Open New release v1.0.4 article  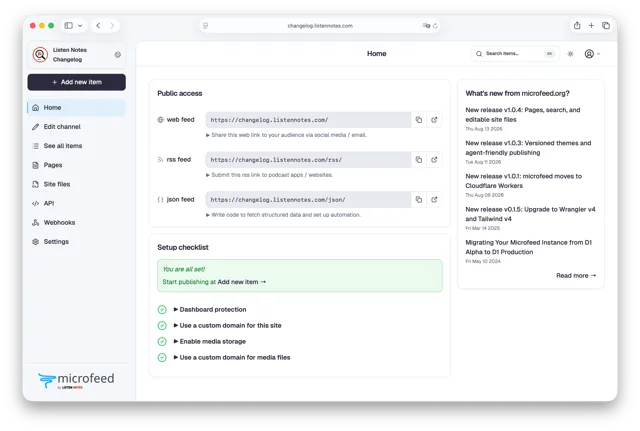[523, 115]
